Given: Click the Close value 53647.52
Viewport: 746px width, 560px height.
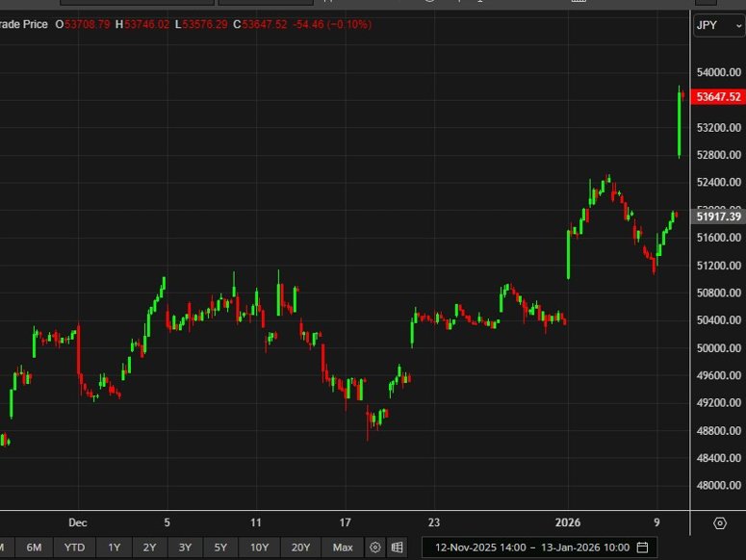Looking at the screenshot, I should pos(265,24).
